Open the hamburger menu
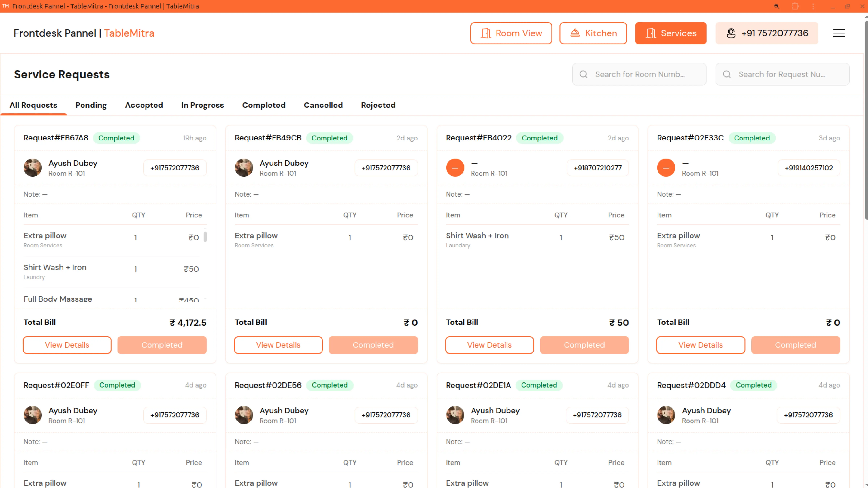 [839, 33]
